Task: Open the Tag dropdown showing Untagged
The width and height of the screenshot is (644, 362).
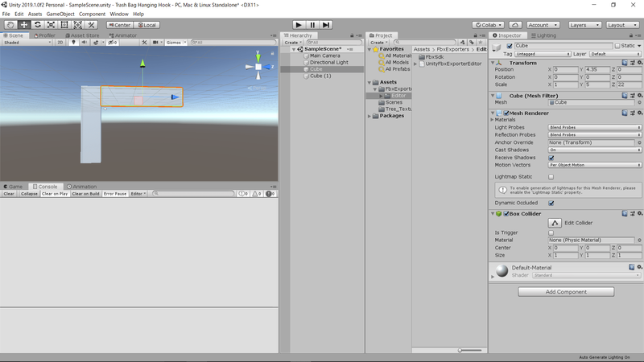Action: click(x=542, y=54)
